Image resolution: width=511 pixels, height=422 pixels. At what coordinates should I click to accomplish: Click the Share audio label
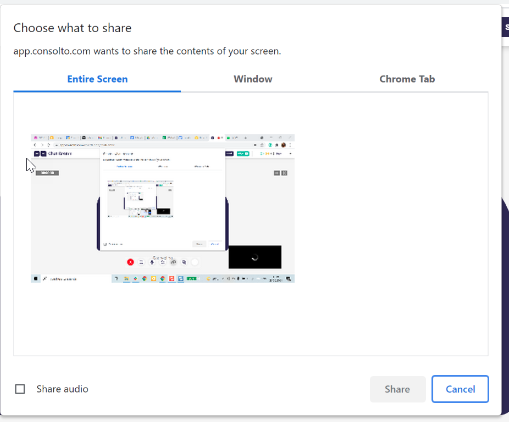coord(62,389)
